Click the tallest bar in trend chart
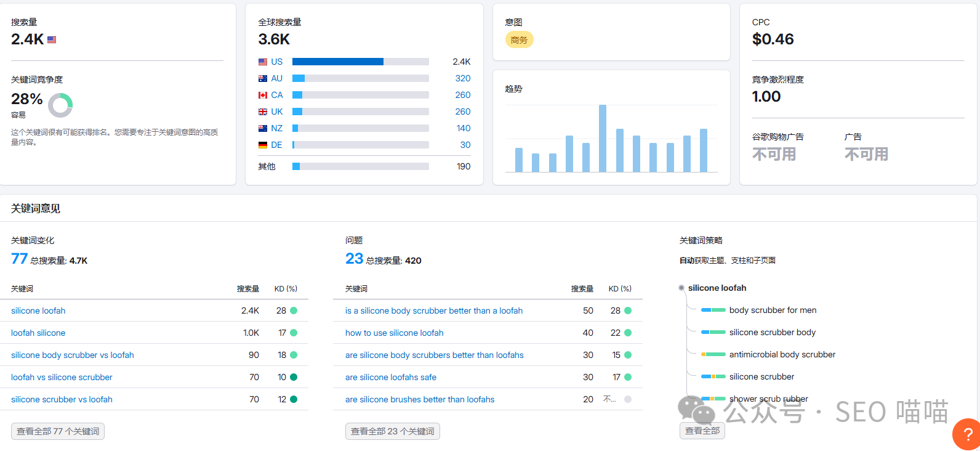Image resolution: width=980 pixels, height=451 pixels. (x=603, y=138)
